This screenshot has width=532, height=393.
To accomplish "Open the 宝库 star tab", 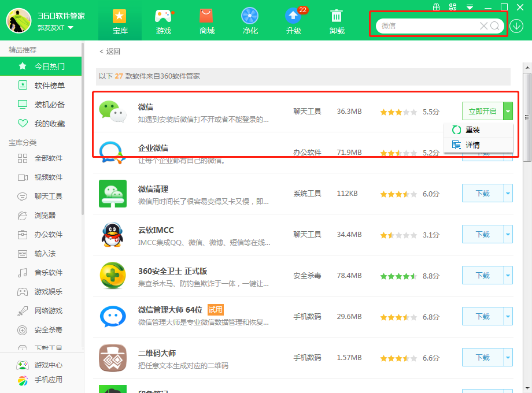I will click(120, 21).
